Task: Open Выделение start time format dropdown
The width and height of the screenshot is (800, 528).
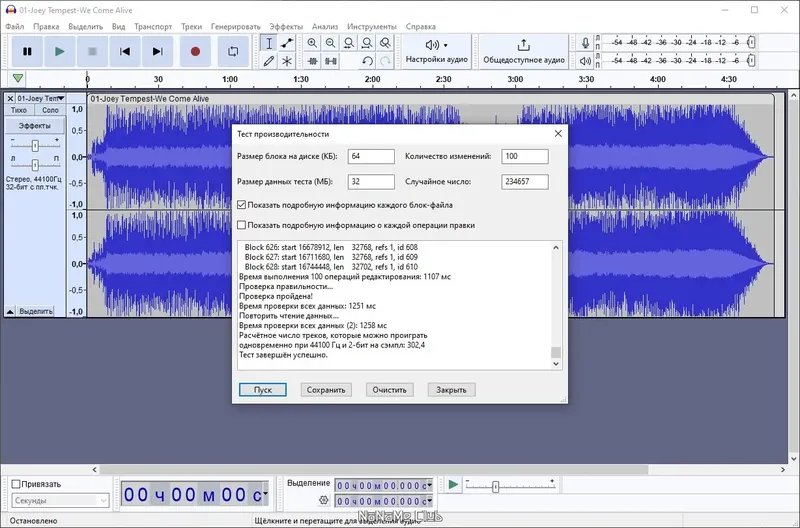Action: (x=430, y=485)
